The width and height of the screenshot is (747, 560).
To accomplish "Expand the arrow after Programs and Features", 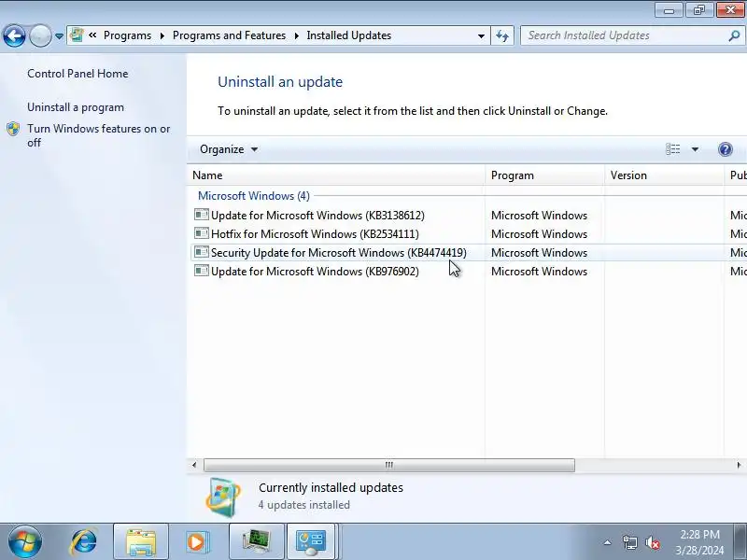I will coord(296,35).
